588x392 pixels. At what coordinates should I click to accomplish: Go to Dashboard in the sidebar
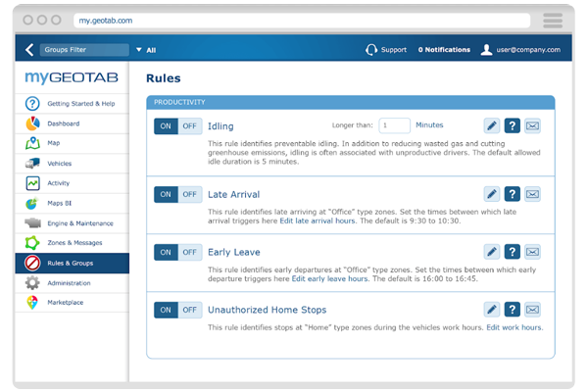pos(72,123)
